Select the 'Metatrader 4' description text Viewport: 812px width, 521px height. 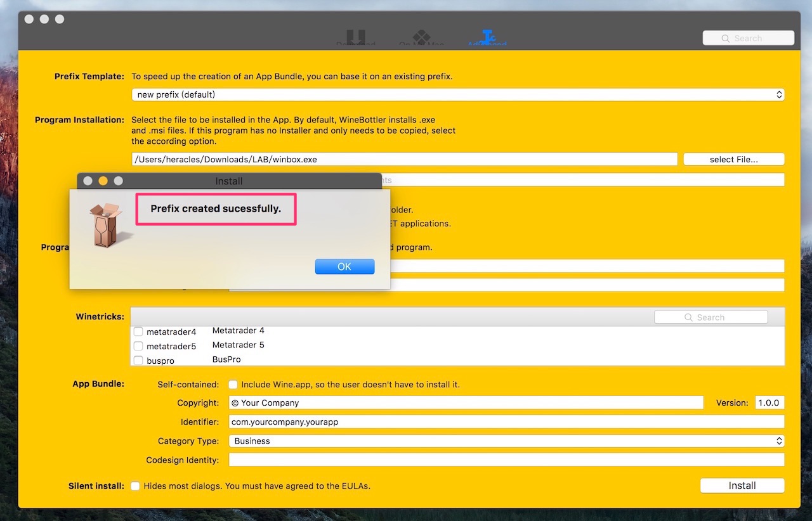coord(239,331)
